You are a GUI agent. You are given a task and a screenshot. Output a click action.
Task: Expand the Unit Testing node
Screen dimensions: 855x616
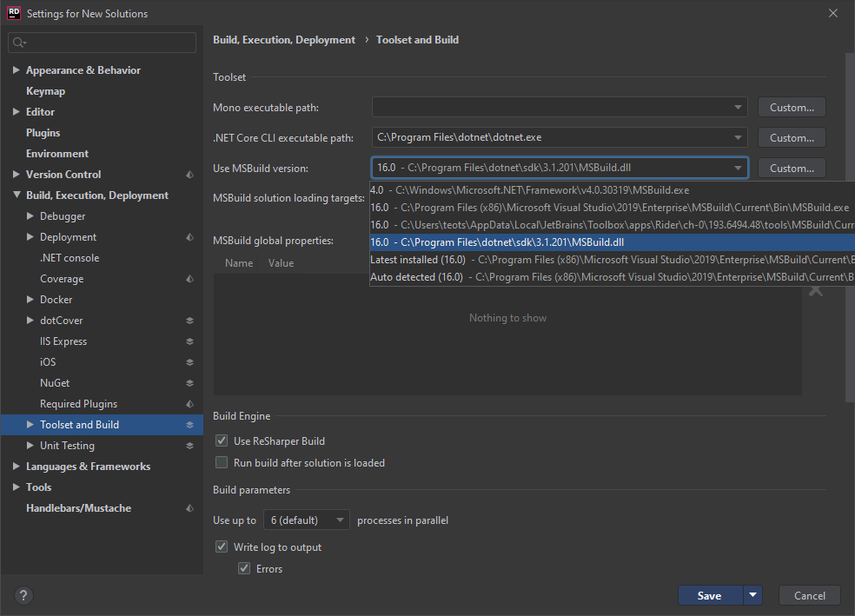tap(30, 446)
